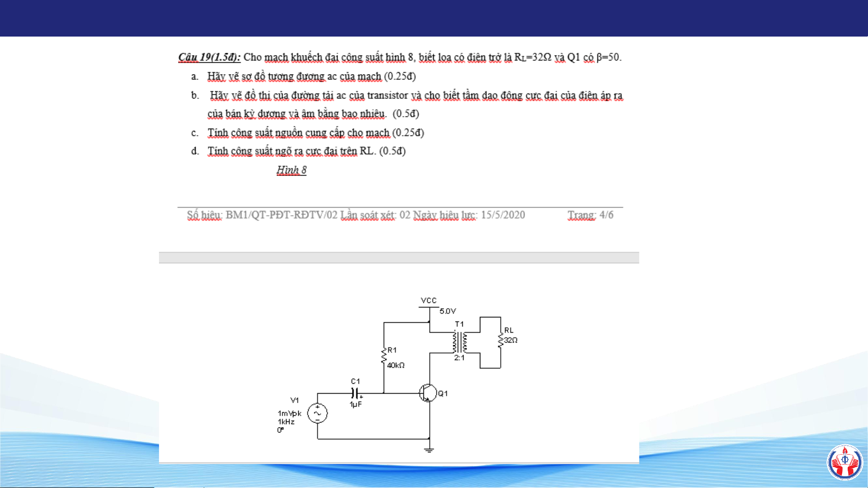Click the V1 AC voltage source symbol
Screen dimensions: 868x488
click(317, 413)
